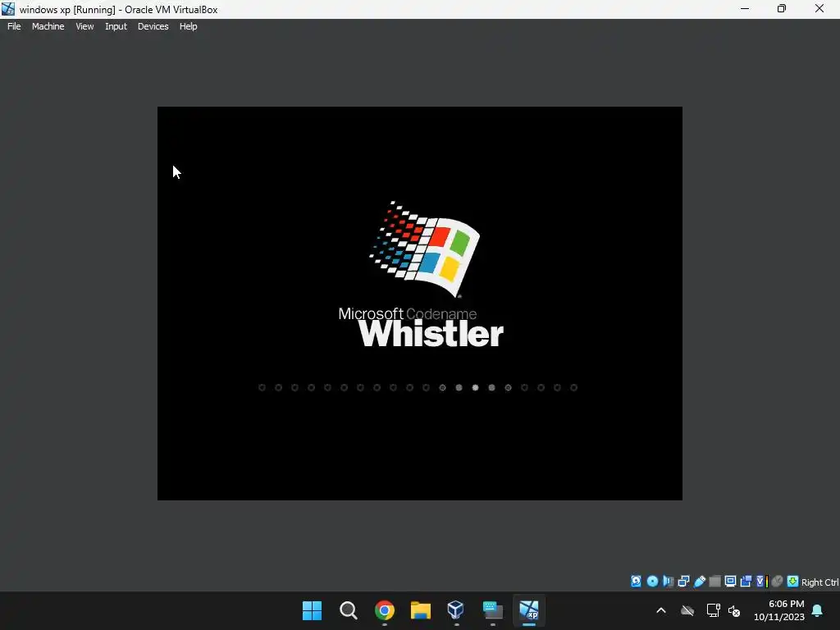Click the hard disk activity status icon
The height and width of the screenshot is (630, 840).
(636, 582)
